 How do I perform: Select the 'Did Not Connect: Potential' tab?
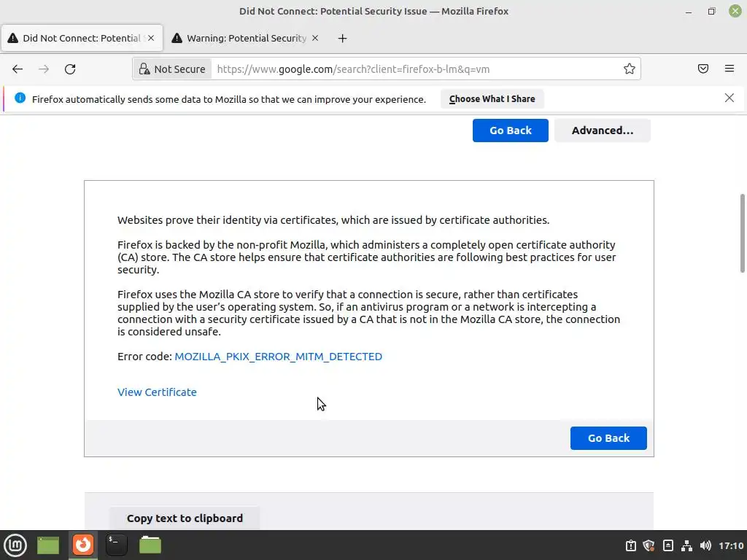click(x=81, y=38)
